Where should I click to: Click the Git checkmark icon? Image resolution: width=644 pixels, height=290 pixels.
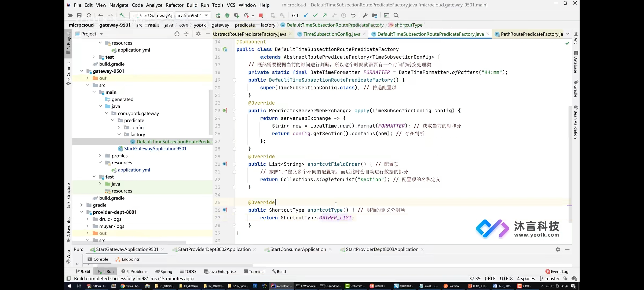(x=316, y=15)
